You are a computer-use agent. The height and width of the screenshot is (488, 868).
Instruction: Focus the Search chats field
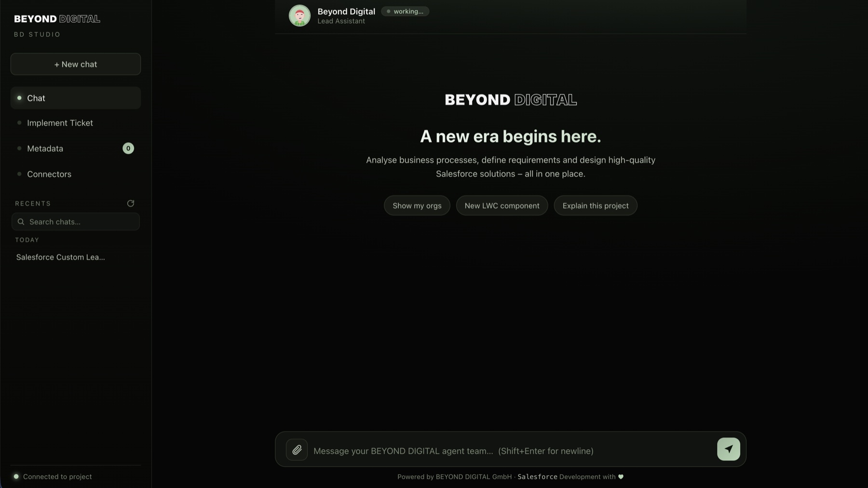[x=76, y=222]
